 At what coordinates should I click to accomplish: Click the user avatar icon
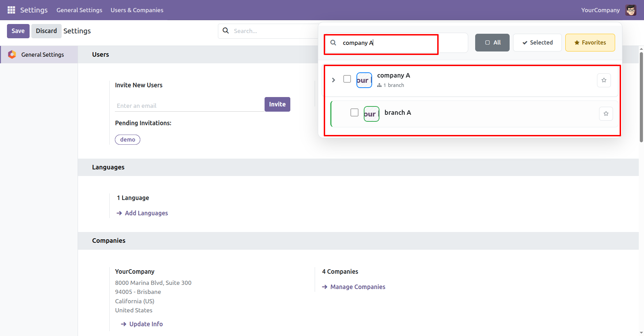[631, 10]
